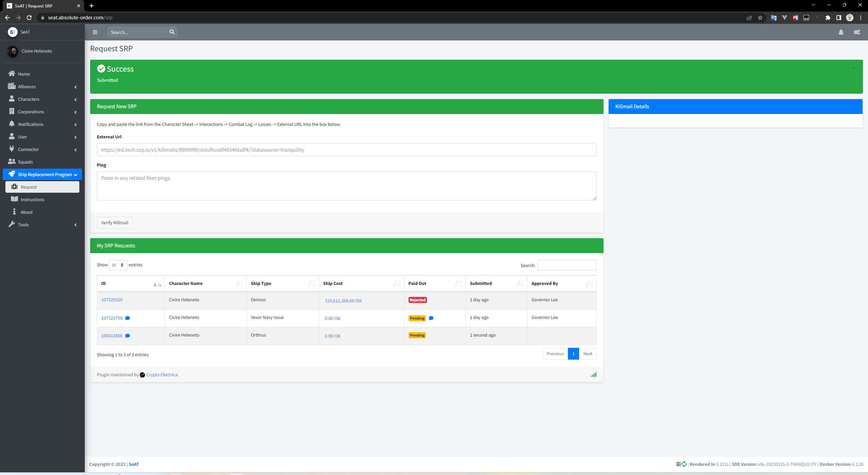Dismiss the Success alert with X

pos(853,69)
